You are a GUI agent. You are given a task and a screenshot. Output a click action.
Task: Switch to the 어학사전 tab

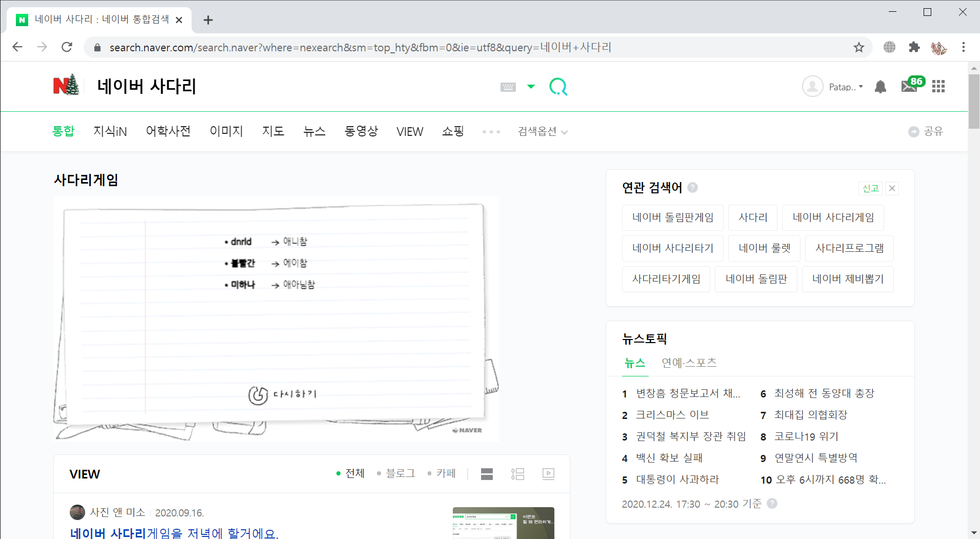pos(168,131)
